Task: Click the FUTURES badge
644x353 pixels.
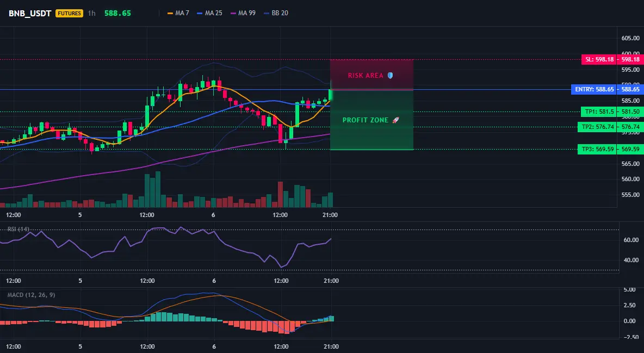Action: pos(69,13)
